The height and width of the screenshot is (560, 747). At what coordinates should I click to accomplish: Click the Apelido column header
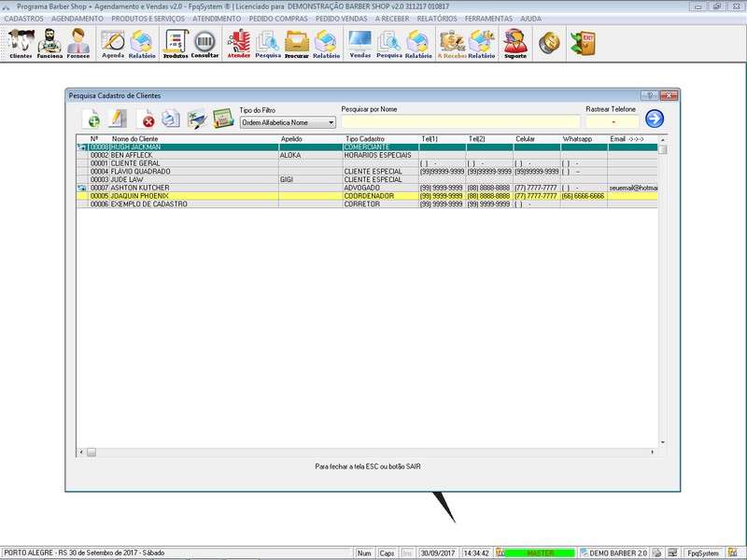coord(311,139)
